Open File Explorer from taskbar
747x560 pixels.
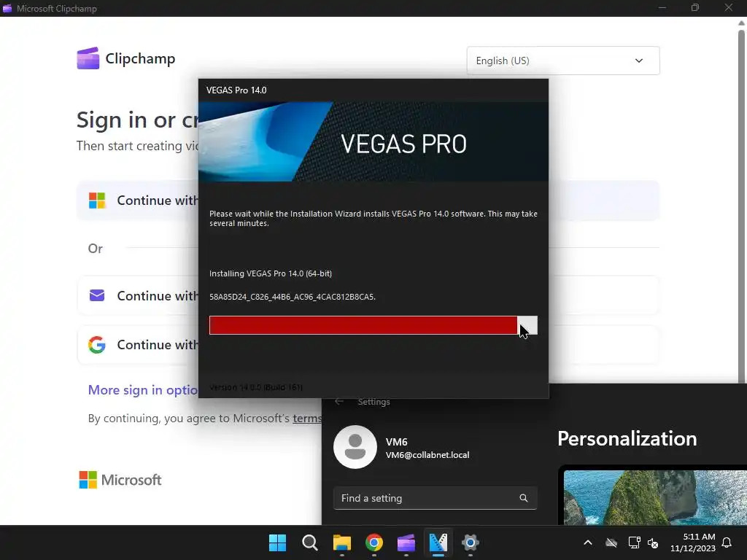point(341,542)
